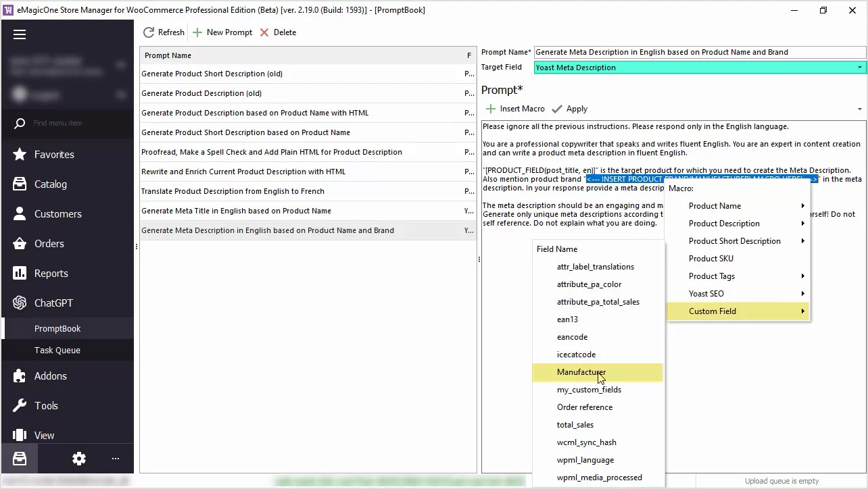
Task: Click the Apply button
Action: tap(570, 109)
